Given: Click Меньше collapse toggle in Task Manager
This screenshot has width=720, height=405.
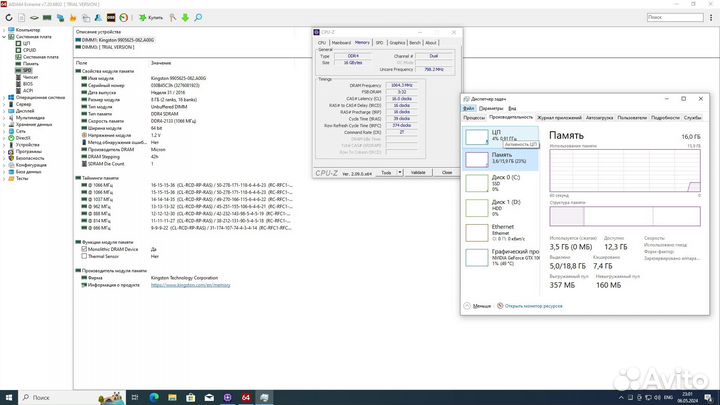Looking at the screenshot, I should point(478,306).
